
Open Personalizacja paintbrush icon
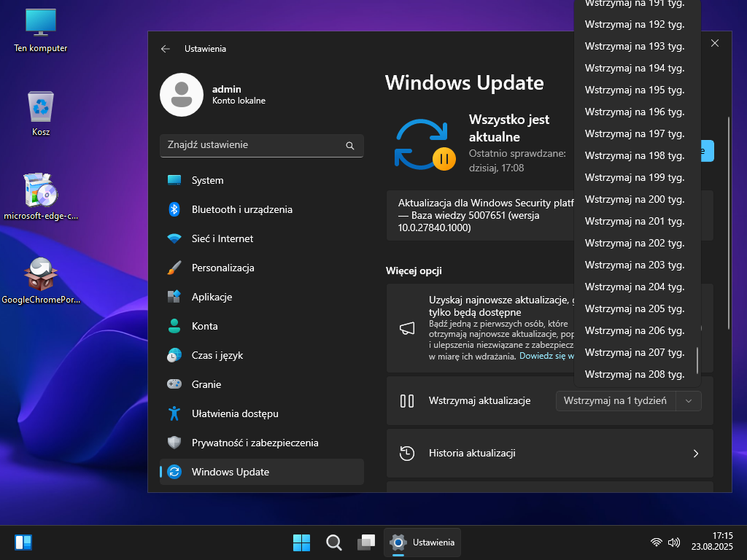(x=174, y=268)
